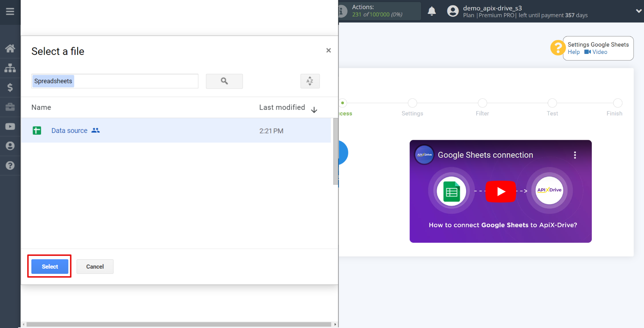Click the demo_apix-drive_s3 username
Viewport: 644px width, 328px height.
(492, 8)
